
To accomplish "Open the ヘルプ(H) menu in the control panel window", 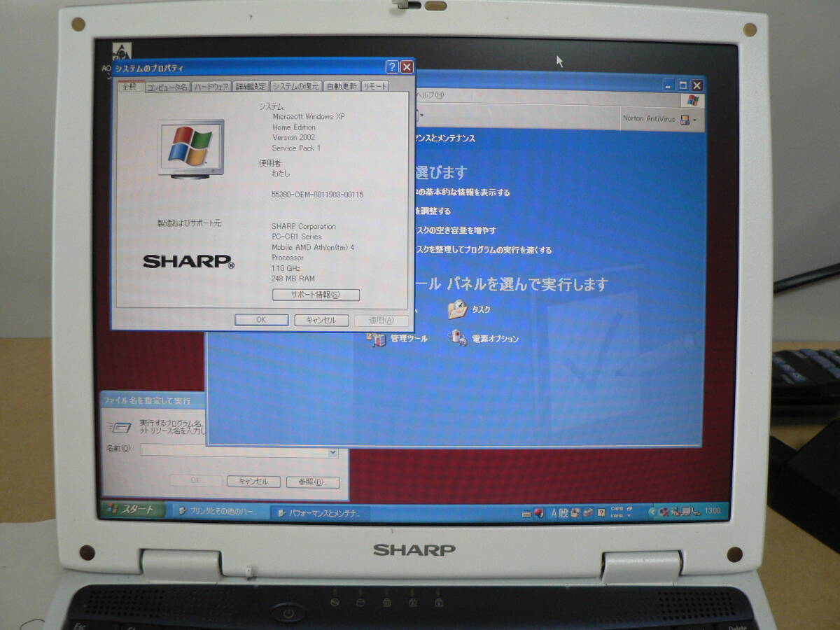I will click(x=430, y=96).
